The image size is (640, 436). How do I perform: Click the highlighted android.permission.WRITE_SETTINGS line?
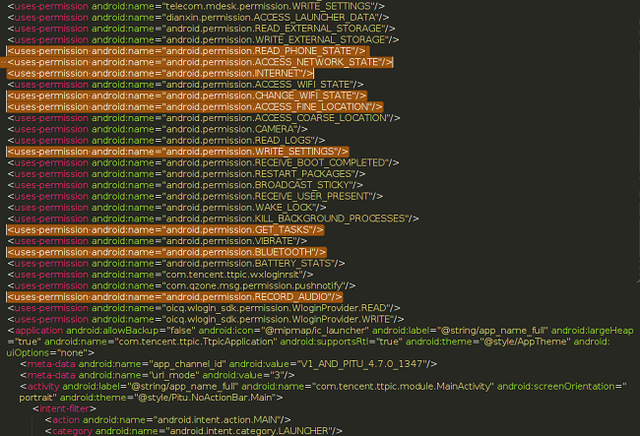[x=177, y=151]
